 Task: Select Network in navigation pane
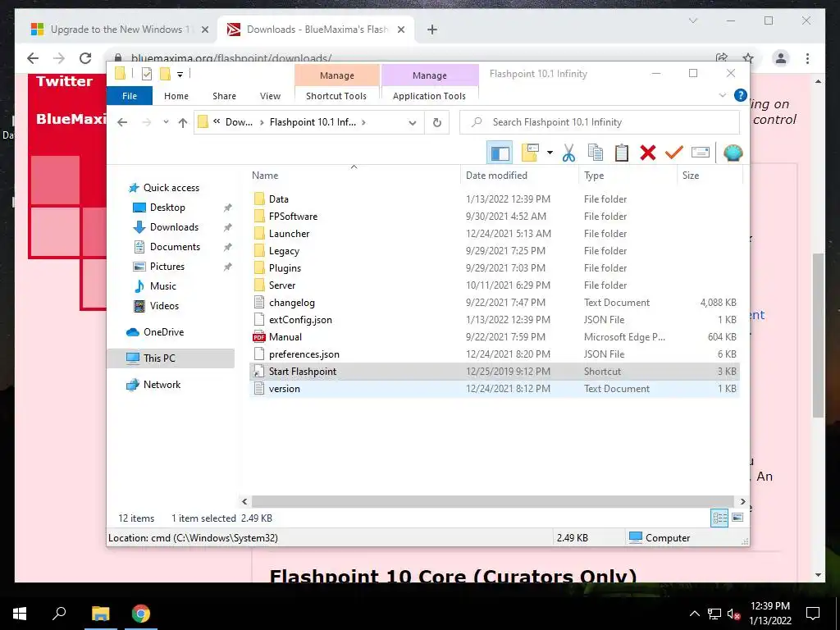click(x=162, y=385)
